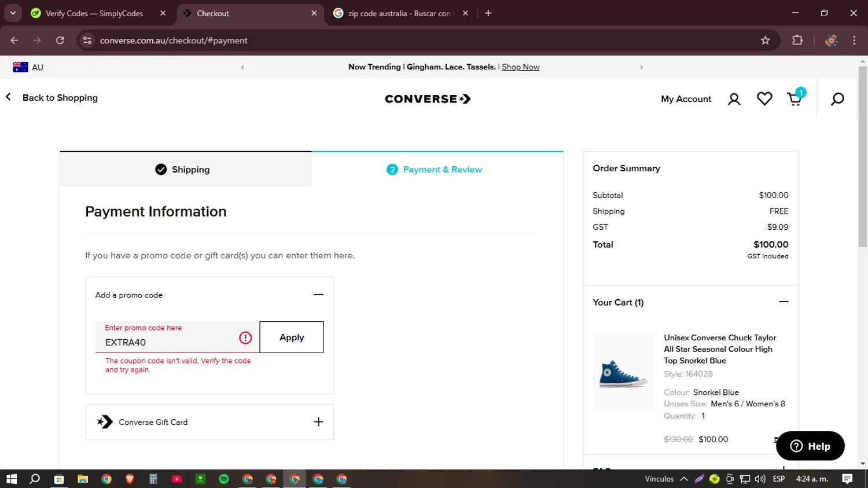
Task: Show next promo banner message
Action: click(641, 67)
